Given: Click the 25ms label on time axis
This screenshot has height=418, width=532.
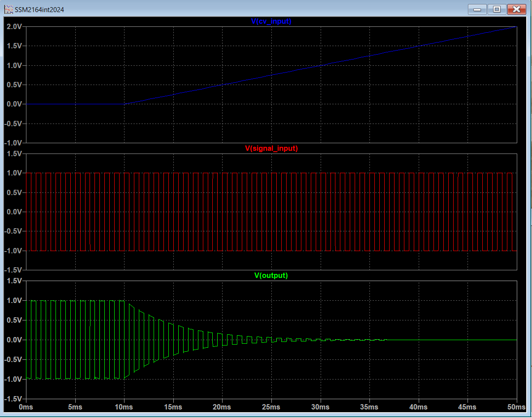Looking at the screenshot, I should [271, 407].
